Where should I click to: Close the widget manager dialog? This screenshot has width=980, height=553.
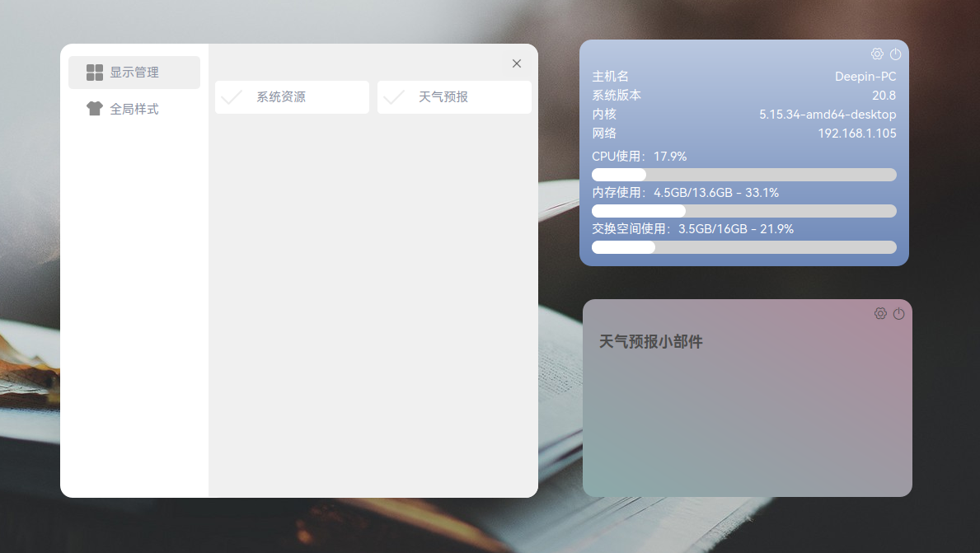517,63
